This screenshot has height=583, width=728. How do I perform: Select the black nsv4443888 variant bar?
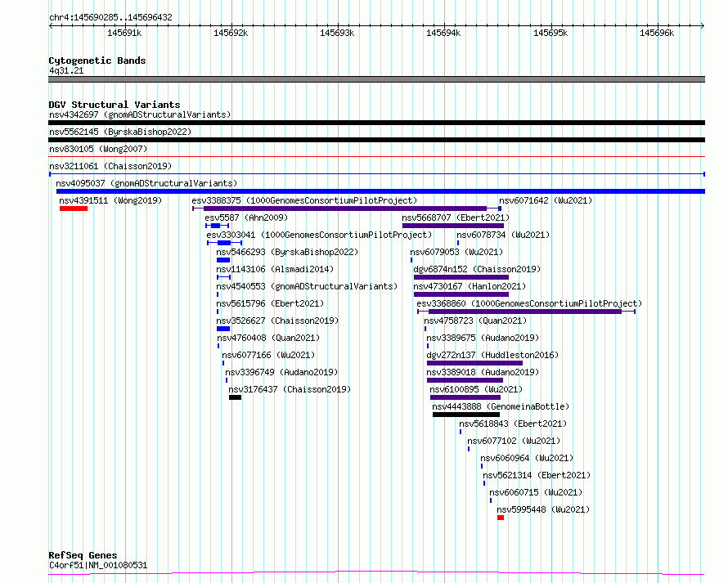(x=466, y=415)
